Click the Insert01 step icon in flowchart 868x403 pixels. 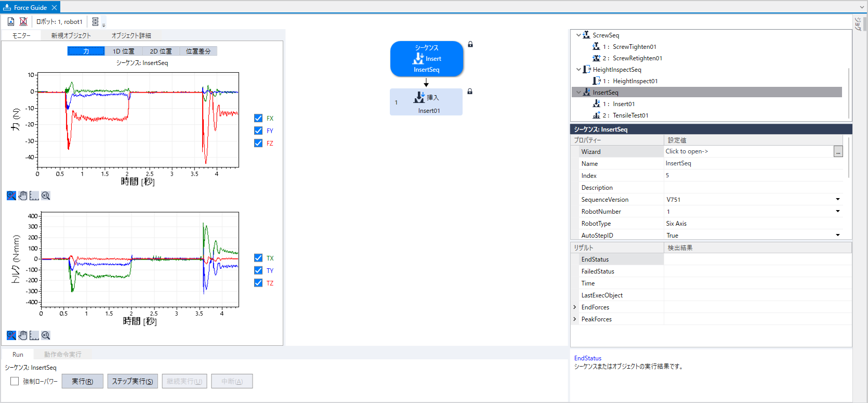[419, 97]
